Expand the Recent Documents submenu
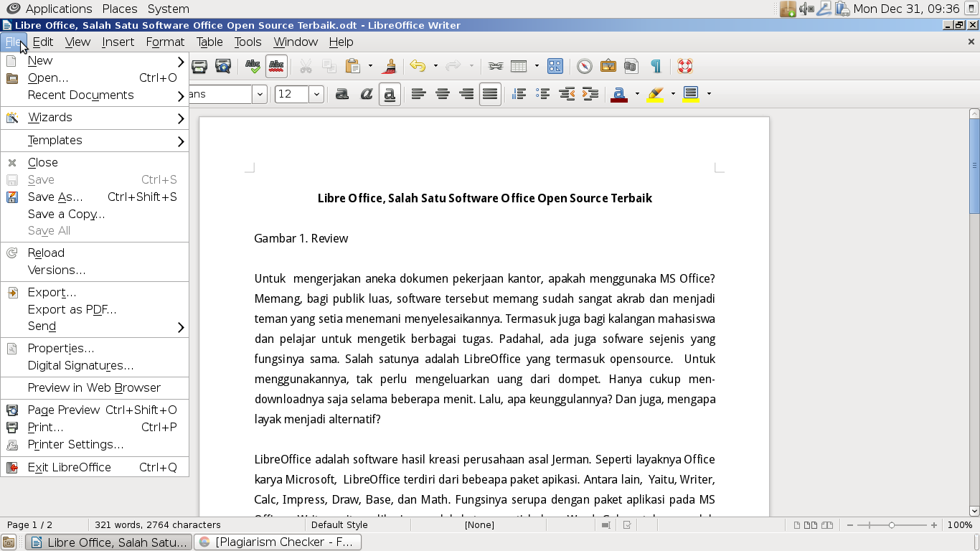980x551 pixels. pyautogui.click(x=95, y=95)
